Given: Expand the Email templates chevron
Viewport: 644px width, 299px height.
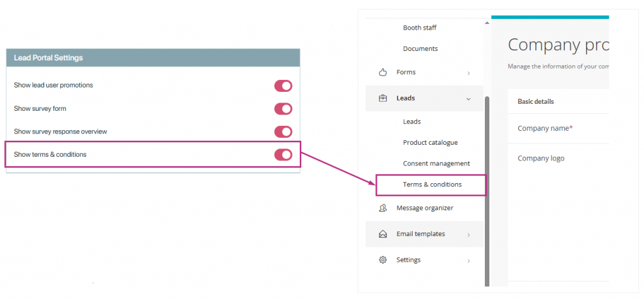Looking at the screenshot, I should pos(469,235).
